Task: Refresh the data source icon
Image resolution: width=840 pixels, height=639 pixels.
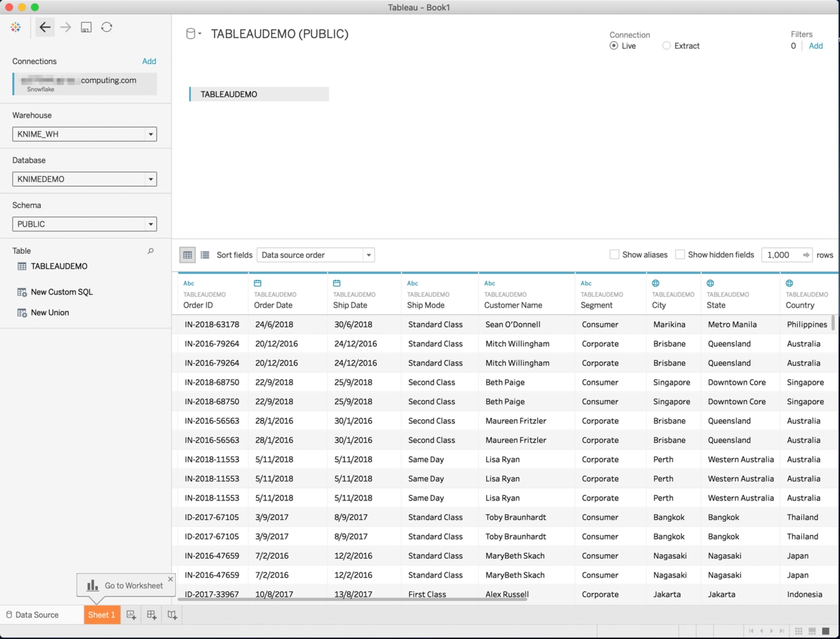Action: click(x=107, y=27)
